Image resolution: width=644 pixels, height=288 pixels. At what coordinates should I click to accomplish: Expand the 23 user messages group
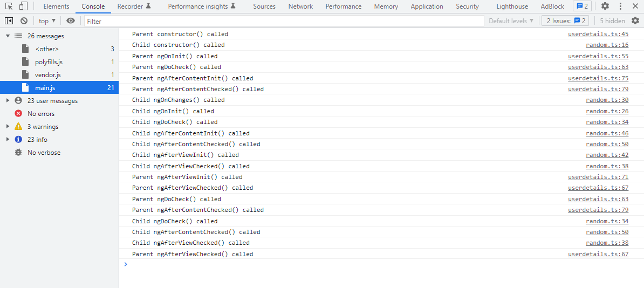(8, 101)
